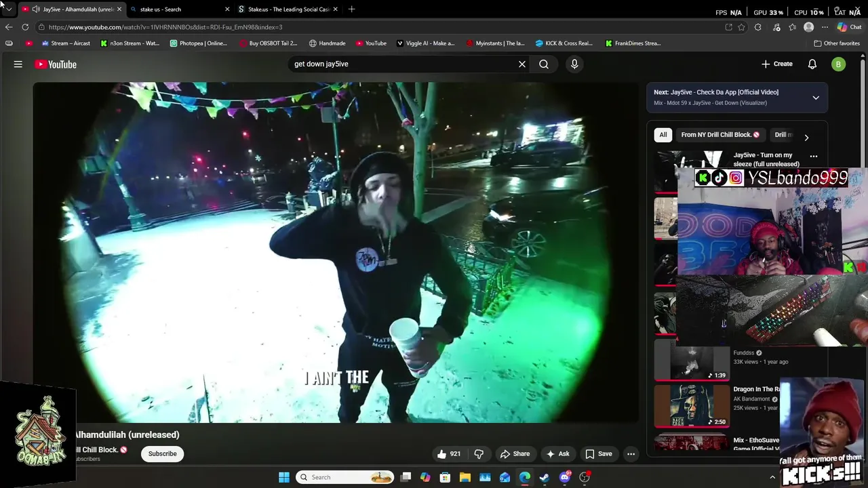Subscribe to the channel

tap(162, 453)
